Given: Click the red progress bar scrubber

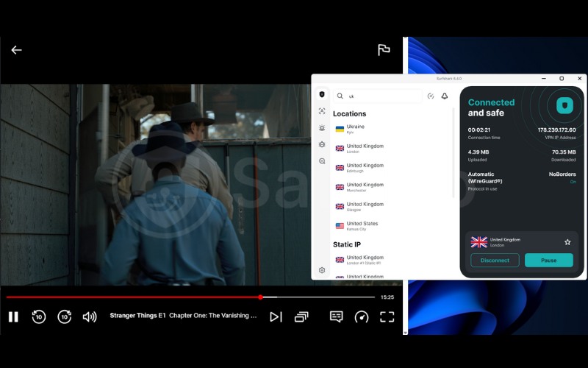Looking at the screenshot, I should pos(261,297).
